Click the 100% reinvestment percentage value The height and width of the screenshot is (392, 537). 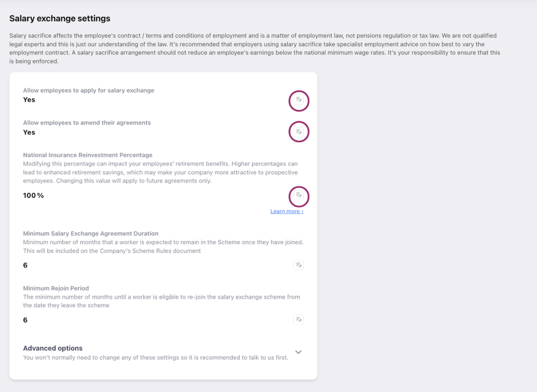click(x=33, y=195)
